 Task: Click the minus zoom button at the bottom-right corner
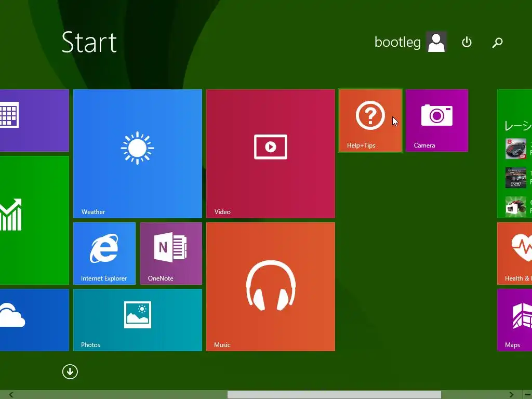click(527, 395)
